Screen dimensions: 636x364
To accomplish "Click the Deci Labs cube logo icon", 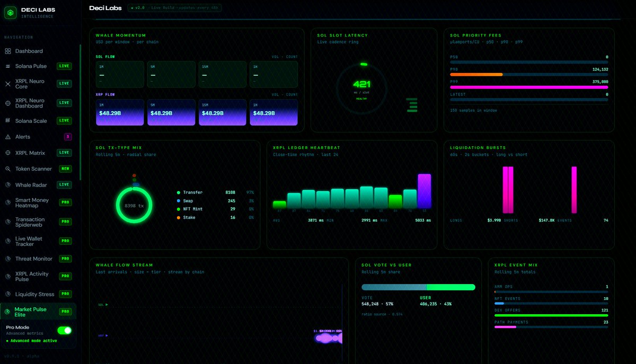I will [x=11, y=13].
